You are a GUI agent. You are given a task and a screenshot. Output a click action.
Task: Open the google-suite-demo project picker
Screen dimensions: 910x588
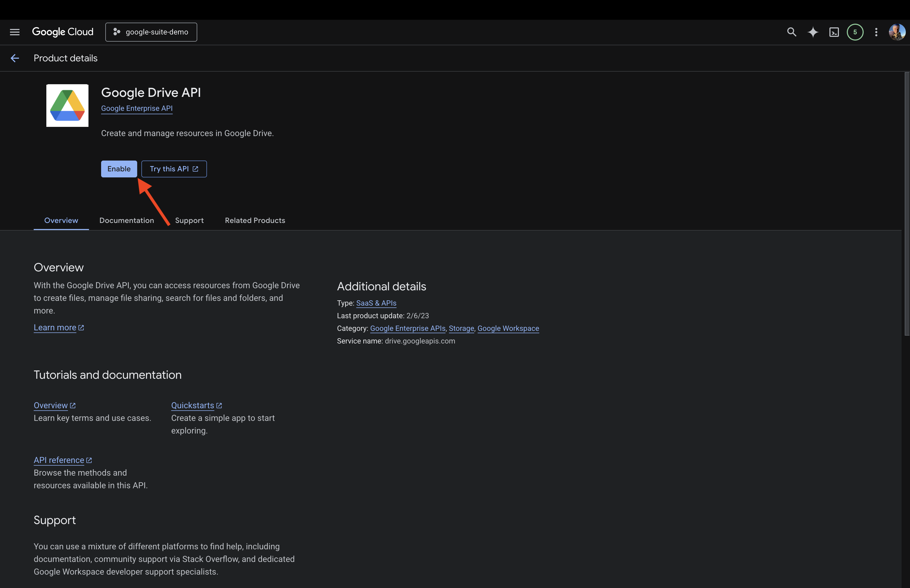151,32
